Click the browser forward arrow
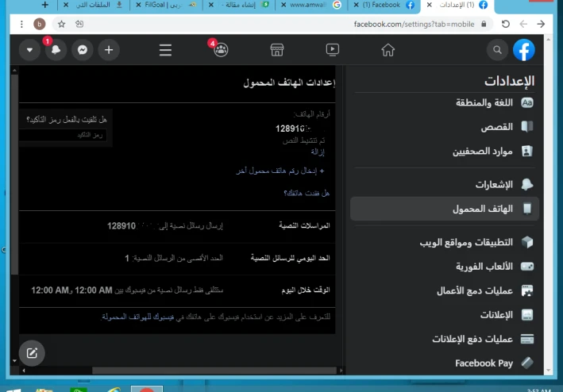This screenshot has height=392, width=563. coord(541,24)
